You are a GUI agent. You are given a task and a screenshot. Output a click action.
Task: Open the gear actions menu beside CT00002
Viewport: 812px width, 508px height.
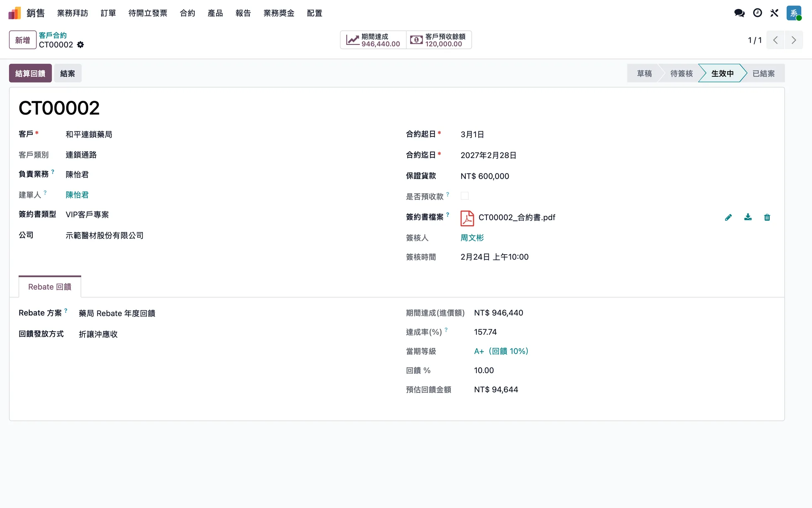(80, 45)
